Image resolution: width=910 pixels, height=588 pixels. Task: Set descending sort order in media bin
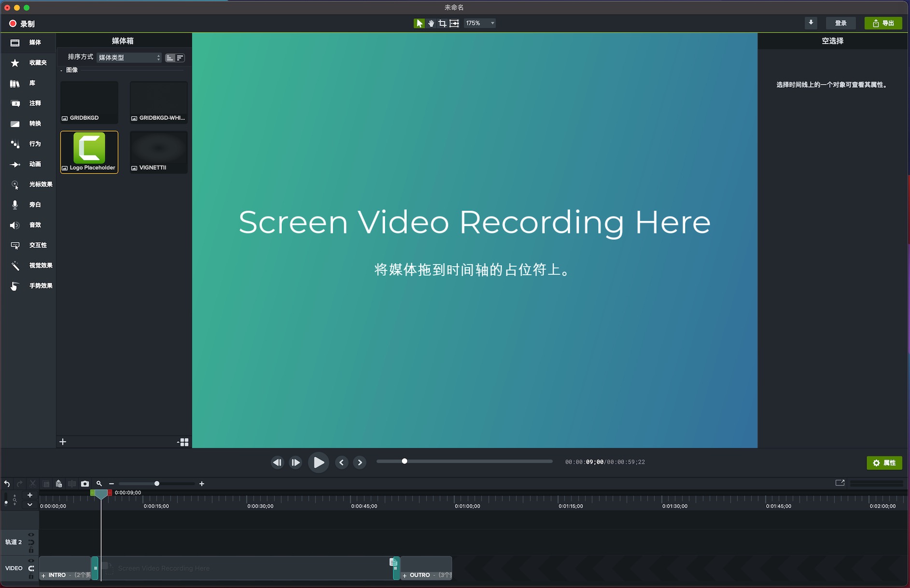coord(180,58)
